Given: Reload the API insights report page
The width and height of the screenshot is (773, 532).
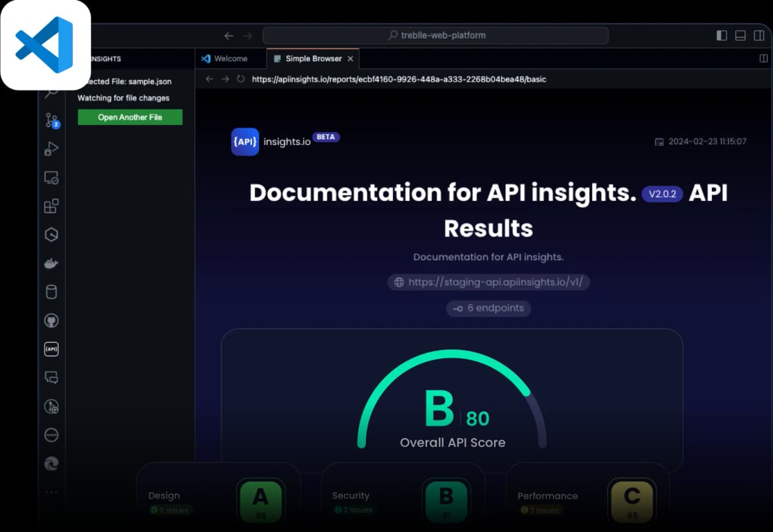Looking at the screenshot, I should (240, 79).
